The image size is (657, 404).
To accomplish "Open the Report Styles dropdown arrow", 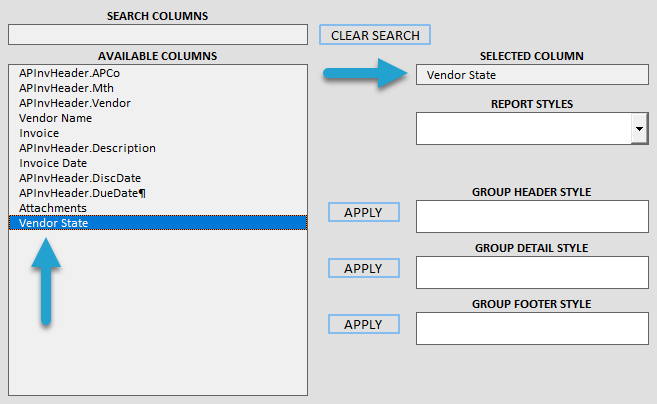I will click(639, 129).
